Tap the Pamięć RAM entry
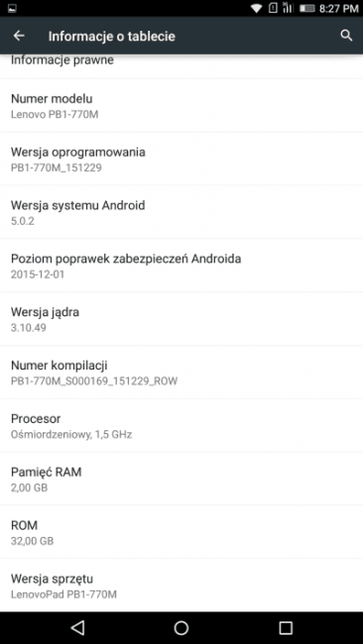363x644 pixels. pyautogui.click(x=181, y=479)
